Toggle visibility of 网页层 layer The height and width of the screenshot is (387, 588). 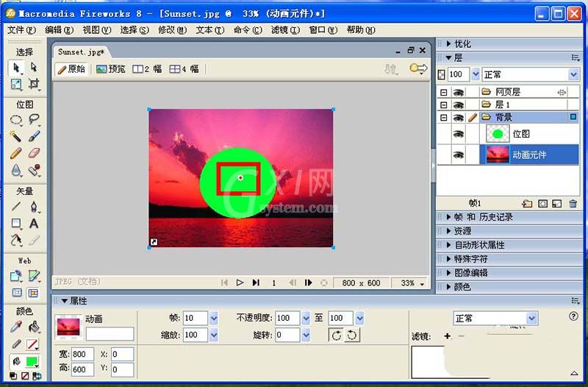[x=458, y=93]
